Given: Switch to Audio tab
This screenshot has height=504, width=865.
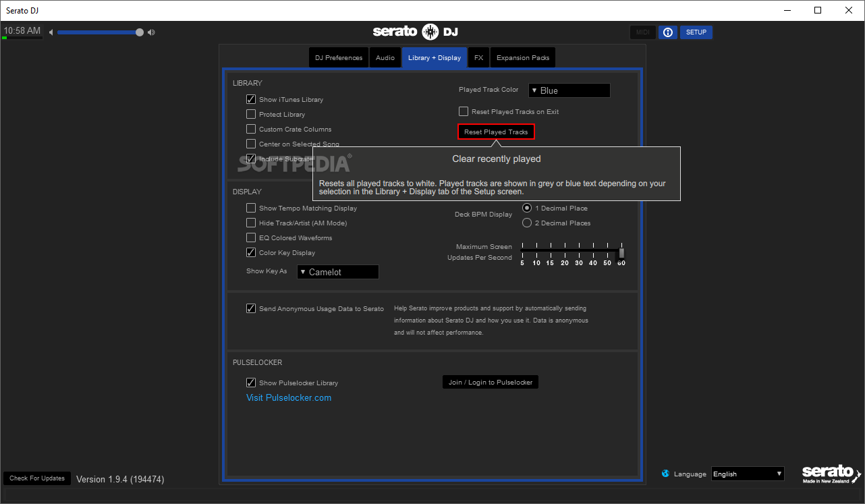Looking at the screenshot, I should 385,57.
